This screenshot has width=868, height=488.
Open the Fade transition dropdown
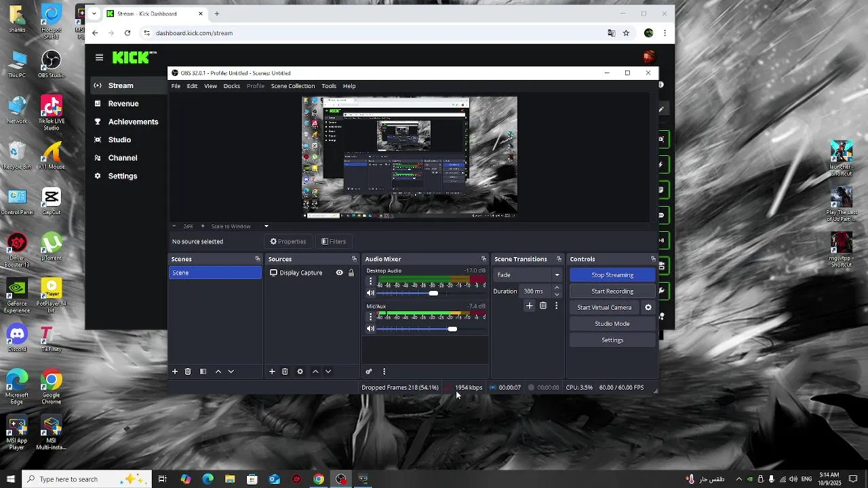pyautogui.click(x=528, y=275)
